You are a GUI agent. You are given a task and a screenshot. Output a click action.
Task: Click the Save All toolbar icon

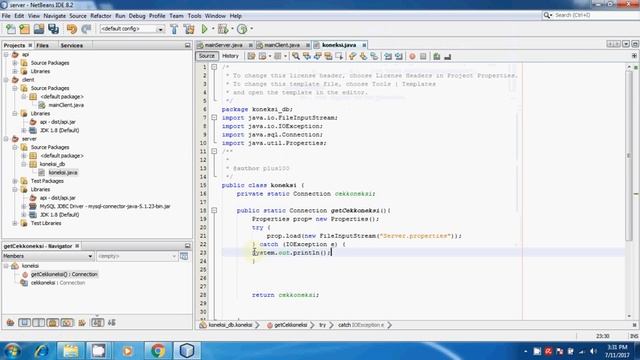point(53,29)
